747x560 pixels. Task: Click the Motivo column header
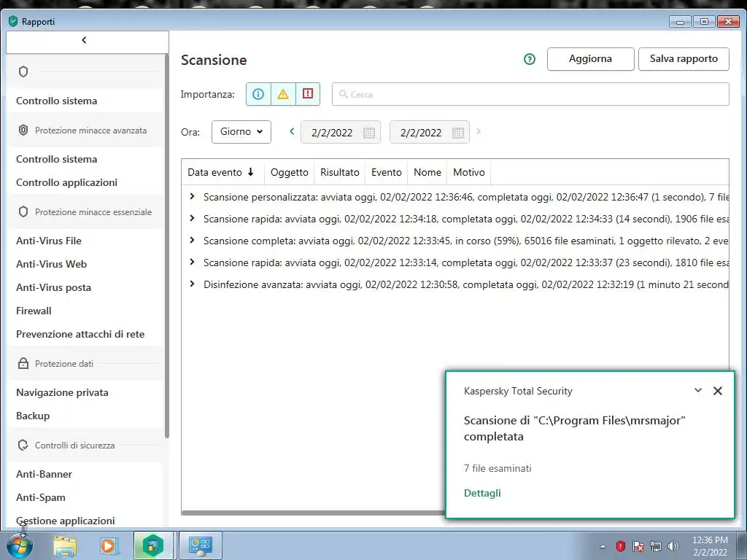click(x=469, y=172)
